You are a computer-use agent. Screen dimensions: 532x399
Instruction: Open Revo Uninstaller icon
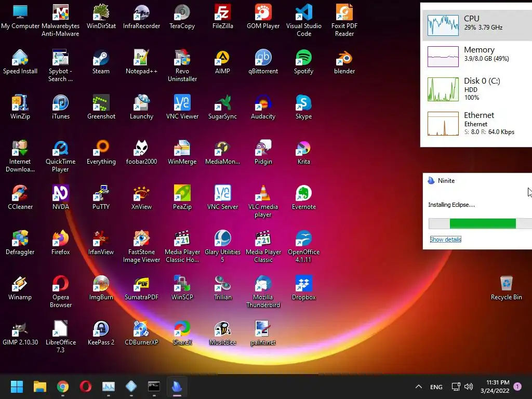tap(182, 65)
